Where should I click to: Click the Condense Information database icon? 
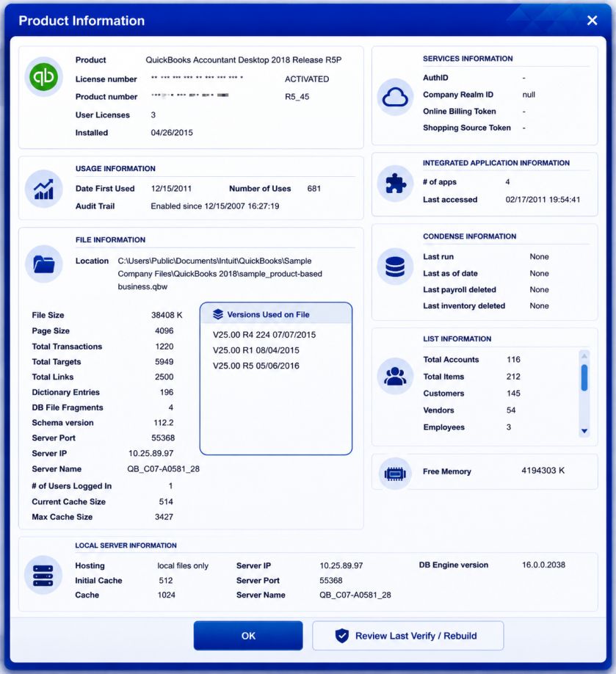click(395, 267)
